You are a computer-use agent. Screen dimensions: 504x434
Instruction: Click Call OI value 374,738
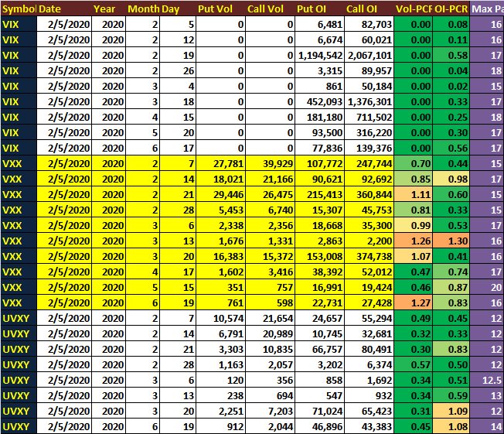(369, 256)
